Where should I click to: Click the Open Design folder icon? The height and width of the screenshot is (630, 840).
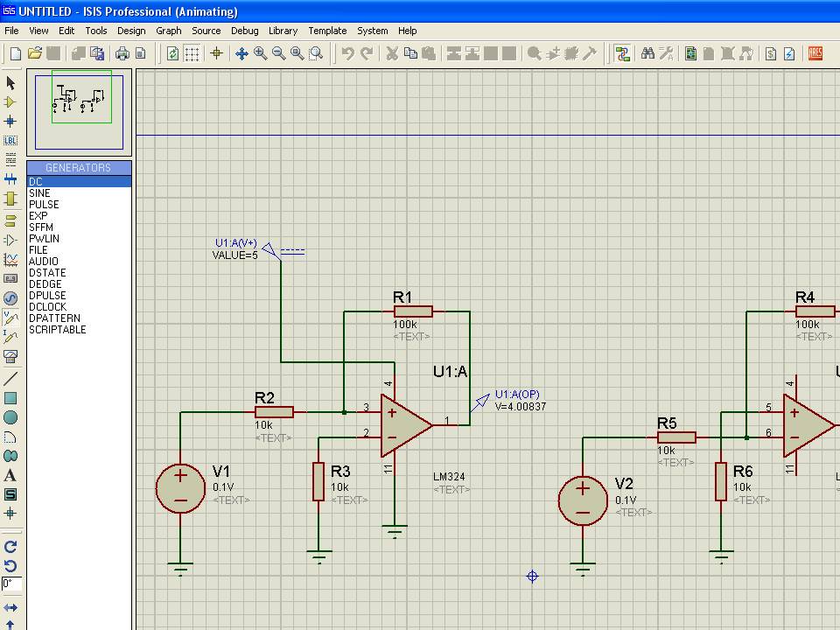click(35, 53)
